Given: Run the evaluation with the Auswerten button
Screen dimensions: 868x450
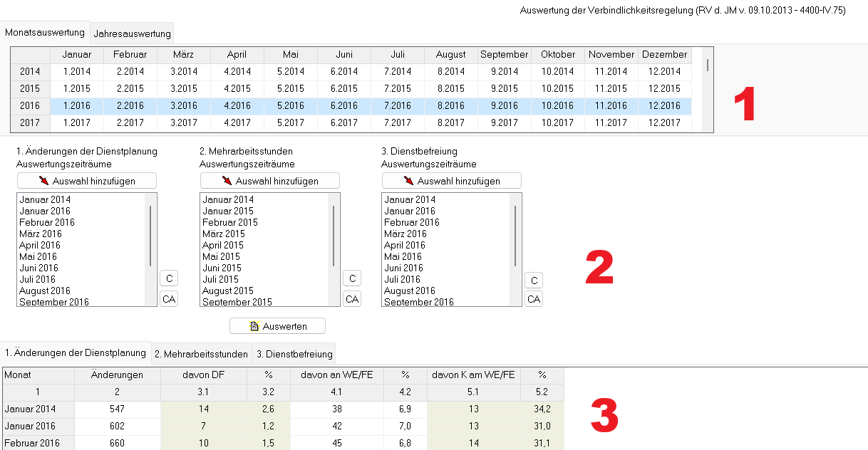Looking at the screenshot, I should [278, 326].
